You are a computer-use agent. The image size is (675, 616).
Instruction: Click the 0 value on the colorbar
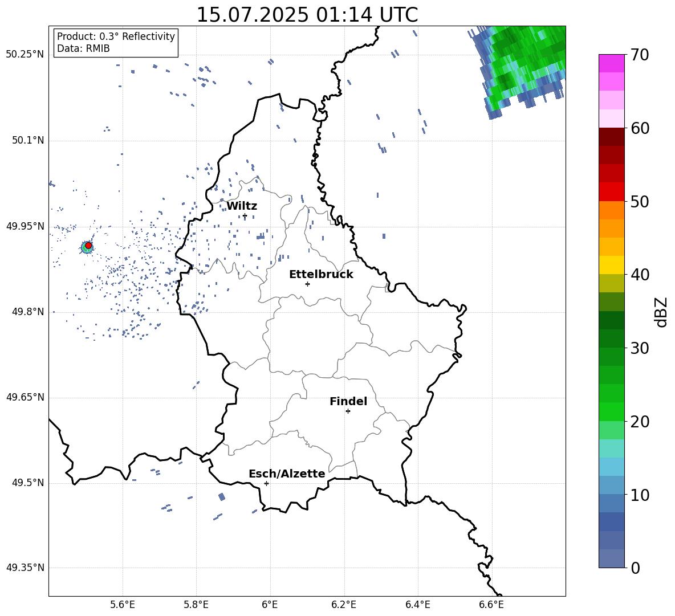pos(636,568)
